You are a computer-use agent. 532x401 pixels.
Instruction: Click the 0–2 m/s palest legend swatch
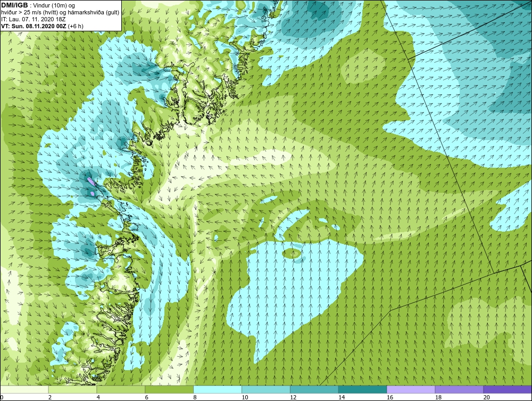click(x=24, y=389)
